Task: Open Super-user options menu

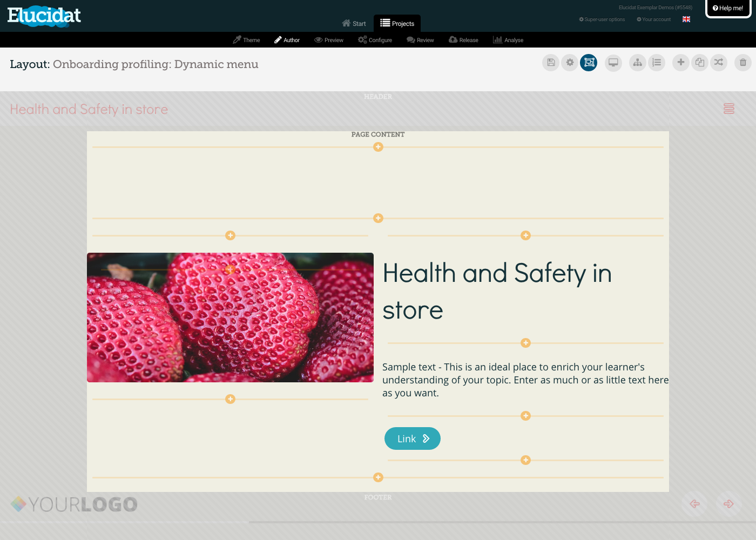Action: click(x=602, y=19)
